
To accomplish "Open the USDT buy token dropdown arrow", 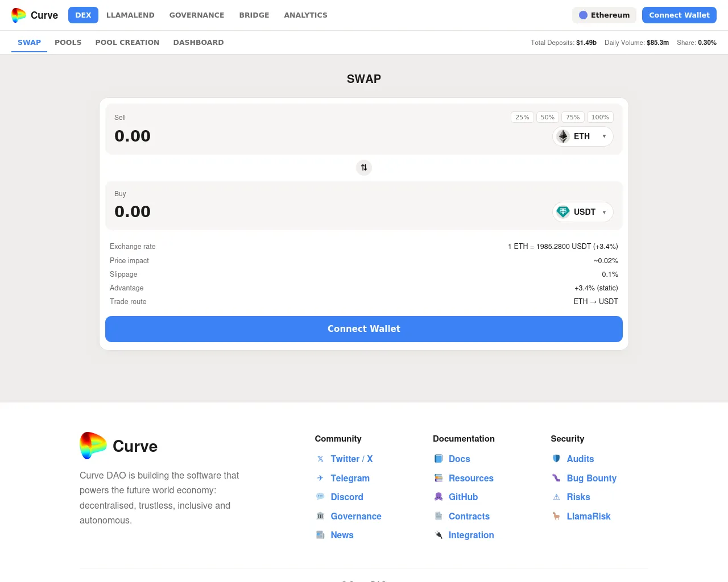I will (604, 212).
